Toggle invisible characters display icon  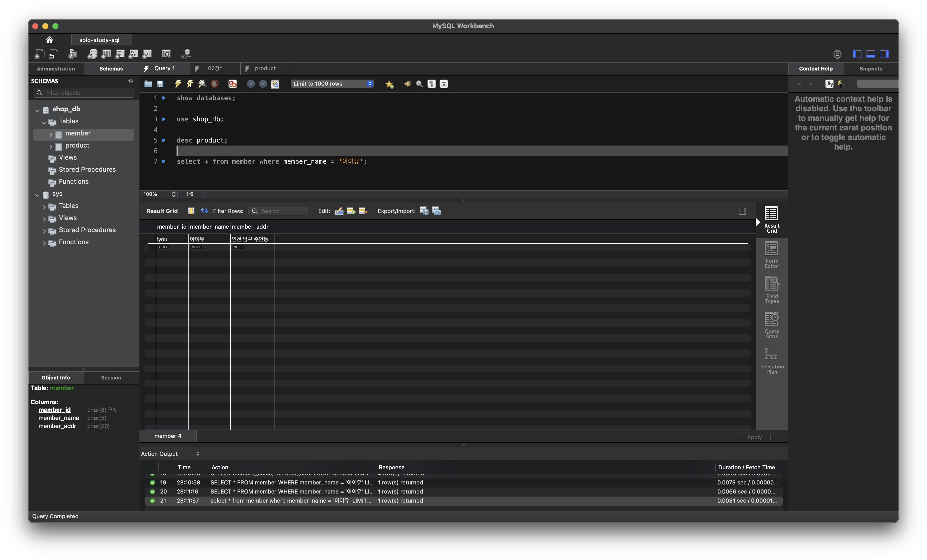432,84
